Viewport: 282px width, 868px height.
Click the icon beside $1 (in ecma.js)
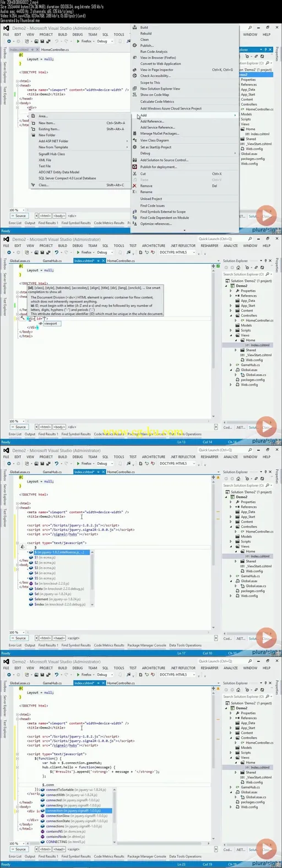click(31, 557)
